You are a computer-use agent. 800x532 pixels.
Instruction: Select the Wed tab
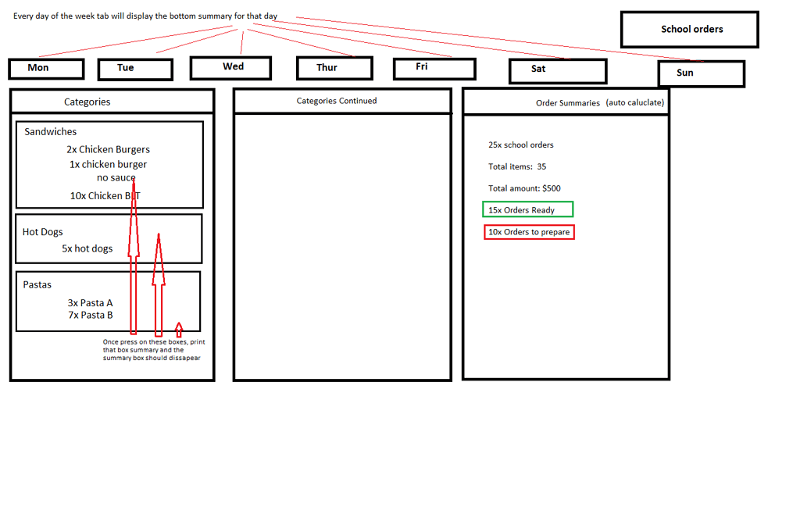230,67
